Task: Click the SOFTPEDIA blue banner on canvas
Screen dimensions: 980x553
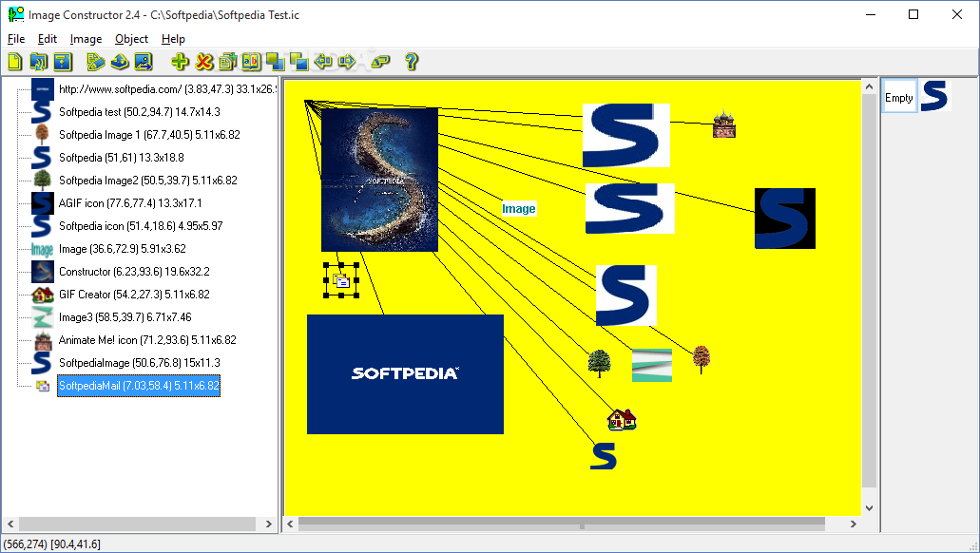Action: [x=405, y=373]
